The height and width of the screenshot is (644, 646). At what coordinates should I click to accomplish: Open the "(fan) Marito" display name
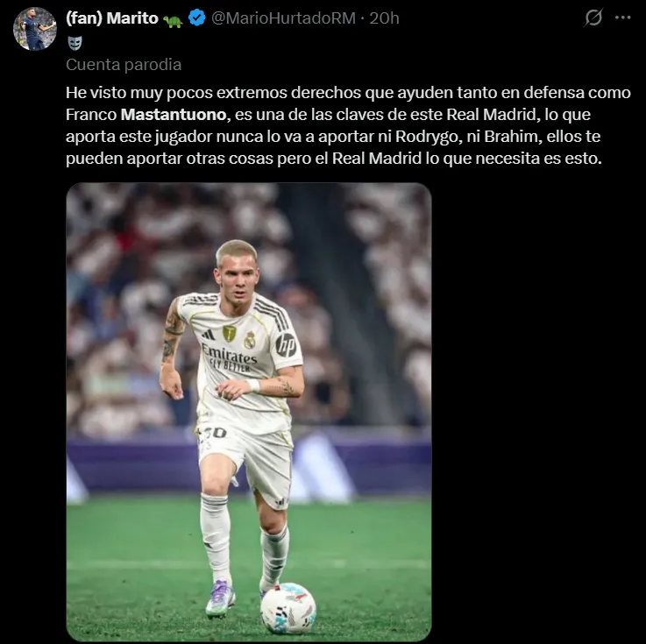click(x=112, y=18)
